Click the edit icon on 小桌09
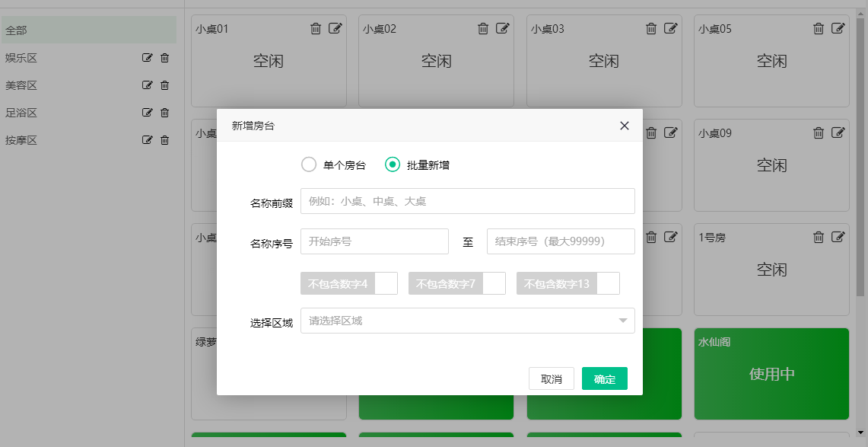The image size is (868, 447). [838, 133]
